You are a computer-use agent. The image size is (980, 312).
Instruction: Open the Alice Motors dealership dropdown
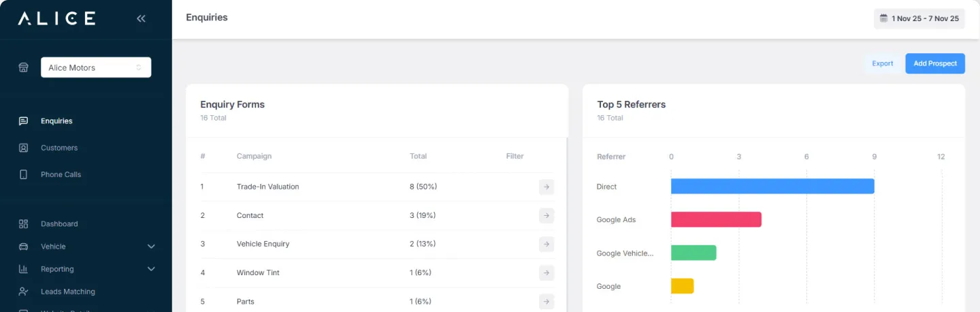96,67
